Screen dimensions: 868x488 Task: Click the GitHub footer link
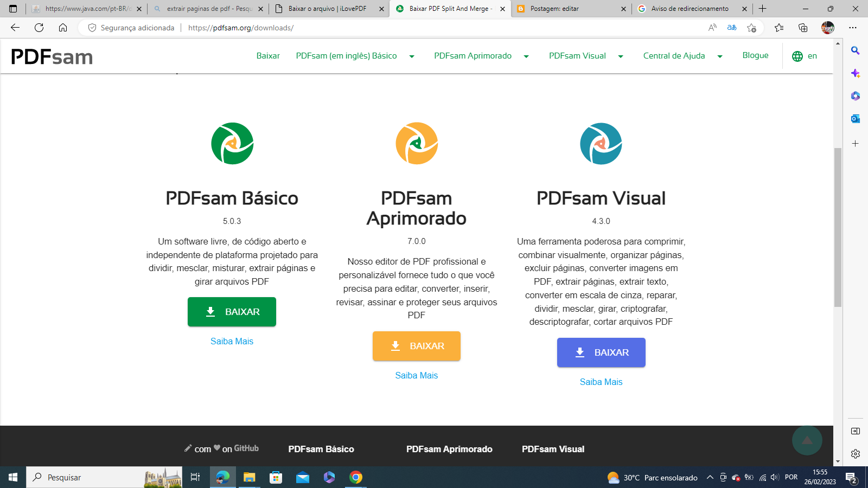click(246, 448)
